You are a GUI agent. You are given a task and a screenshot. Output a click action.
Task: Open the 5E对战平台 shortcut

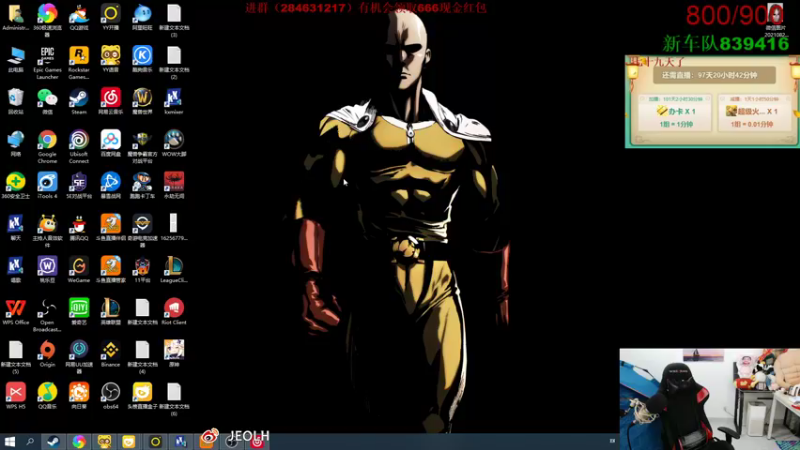coord(79,185)
